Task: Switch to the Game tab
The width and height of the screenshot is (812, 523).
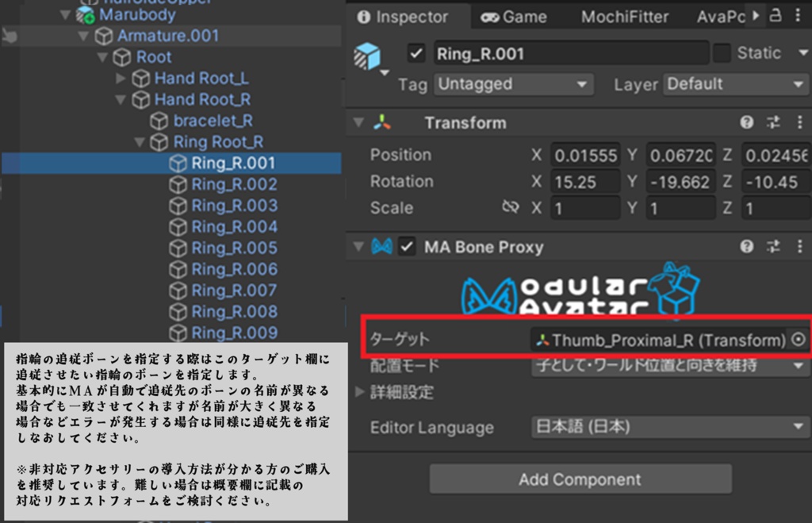Action: point(513,17)
